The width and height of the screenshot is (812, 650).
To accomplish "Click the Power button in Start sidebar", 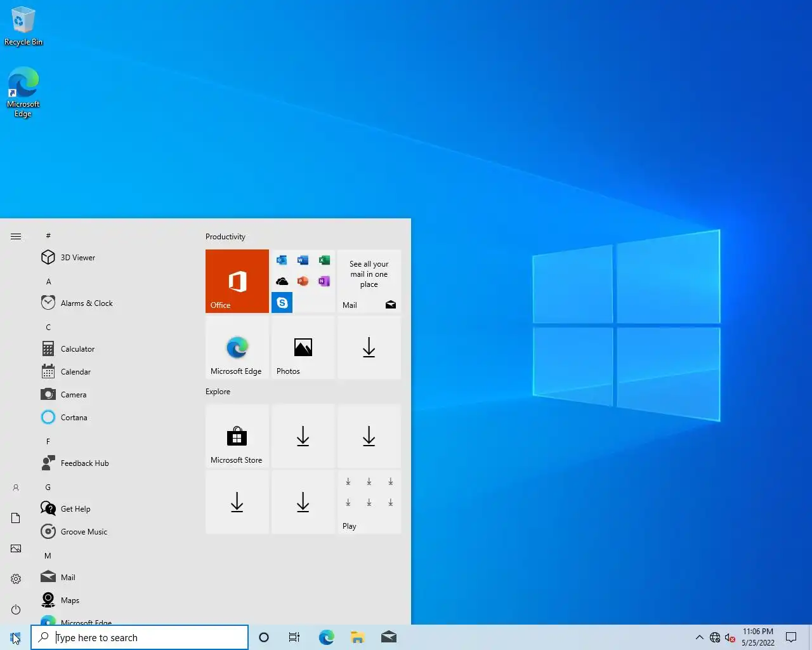I will [16, 609].
